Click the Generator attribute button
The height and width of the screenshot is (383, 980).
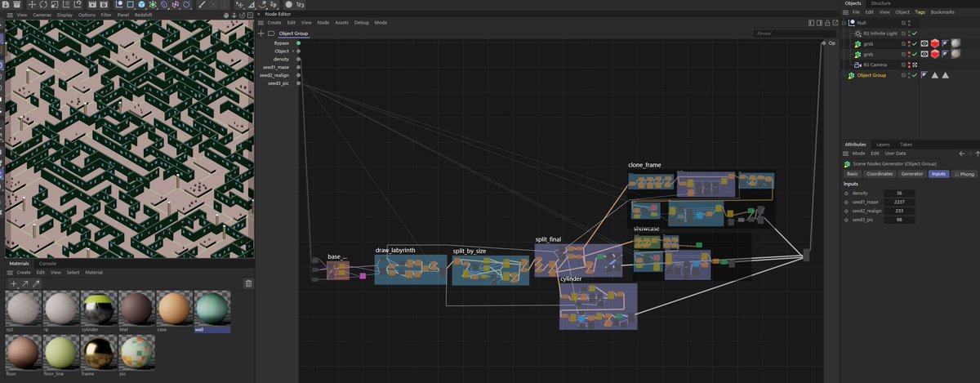pyautogui.click(x=912, y=174)
